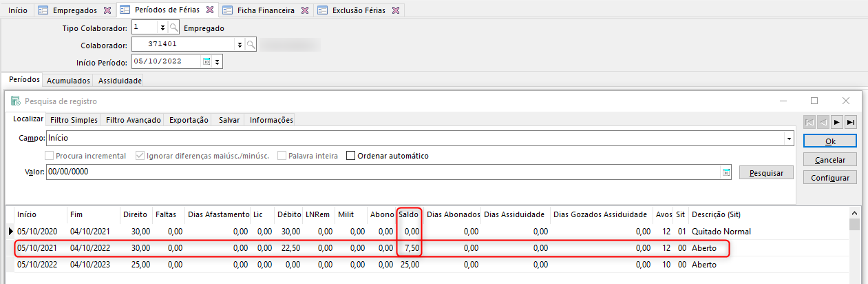Click the Direito column header
This screenshot has height=284, width=868.
point(135,214)
